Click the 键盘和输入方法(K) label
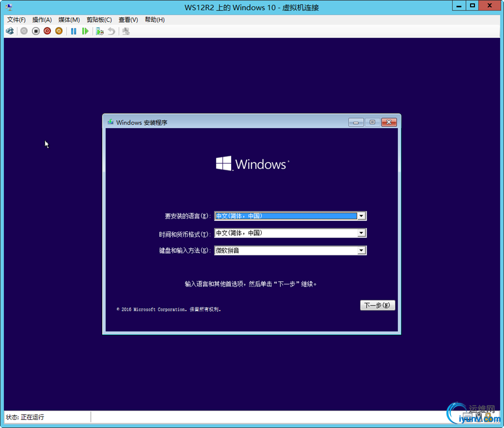The height and width of the screenshot is (428, 504). tap(185, 250)
